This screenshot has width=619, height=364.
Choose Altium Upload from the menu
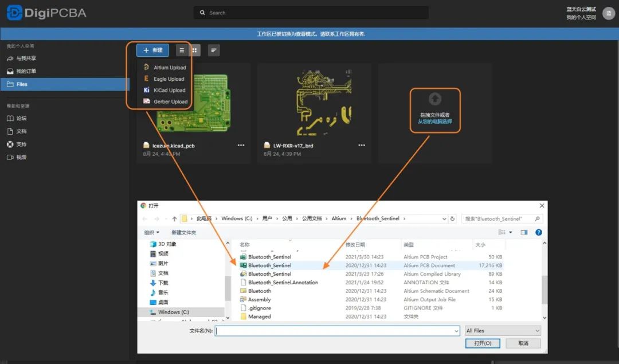pyautogui.click(x=164, y=68)
